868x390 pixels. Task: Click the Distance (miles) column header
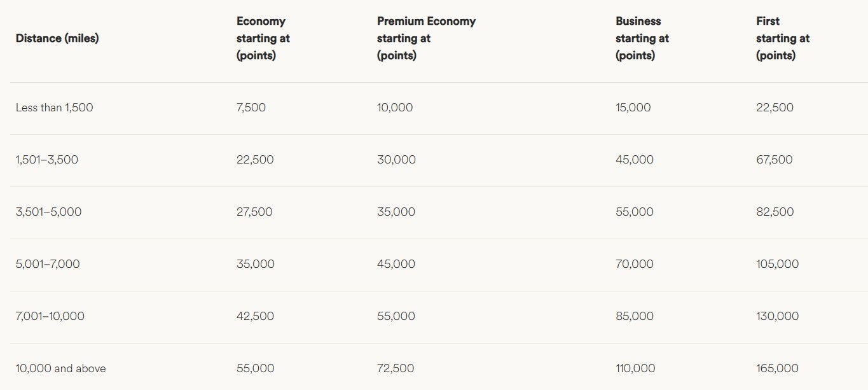pos(57,38)
